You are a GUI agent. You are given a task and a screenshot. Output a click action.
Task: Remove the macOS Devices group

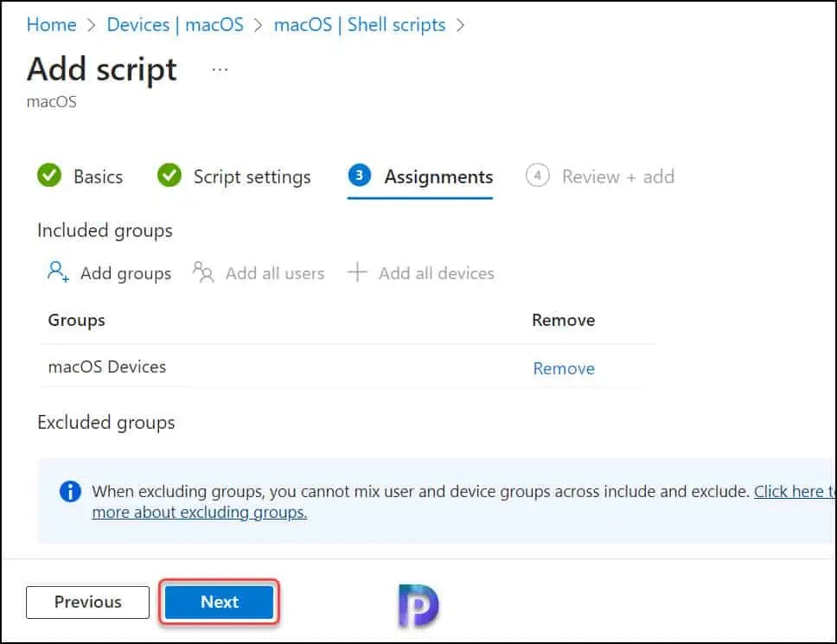[563, 368]
